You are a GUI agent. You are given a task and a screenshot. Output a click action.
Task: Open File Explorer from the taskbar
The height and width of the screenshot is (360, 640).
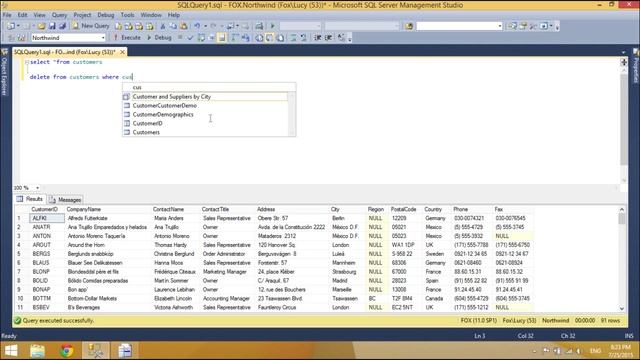tap(38, 351)
